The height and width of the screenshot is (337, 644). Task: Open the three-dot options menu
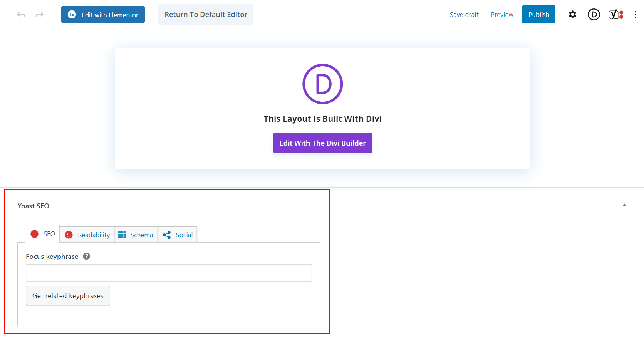[x=635, y=15]
